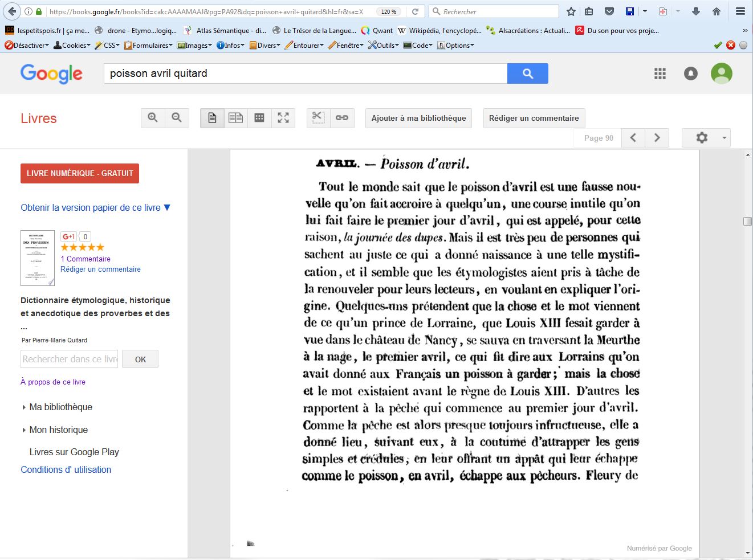
Task: Open the Images toolbar menu
Action: click(x=195, y=46)
